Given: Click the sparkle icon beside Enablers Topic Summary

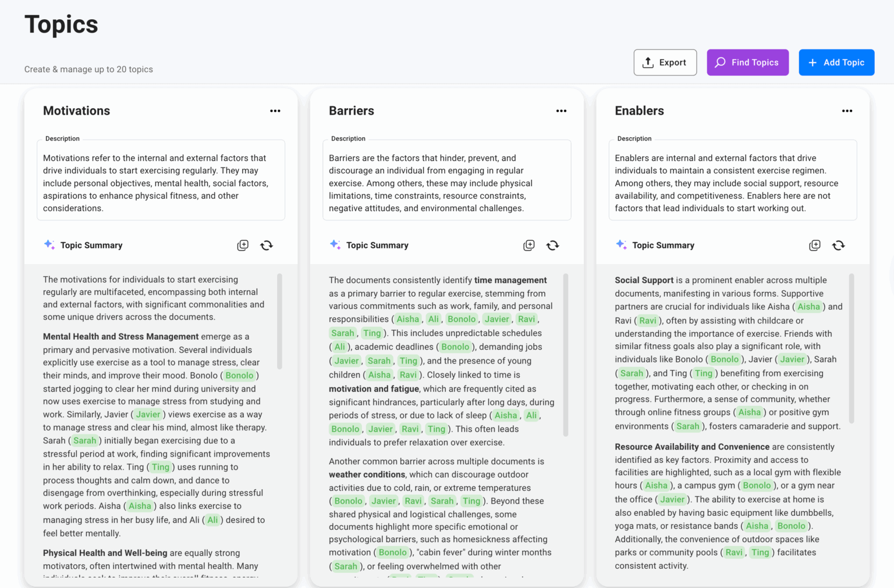Looking at the screenshot, I should (621, 245).
